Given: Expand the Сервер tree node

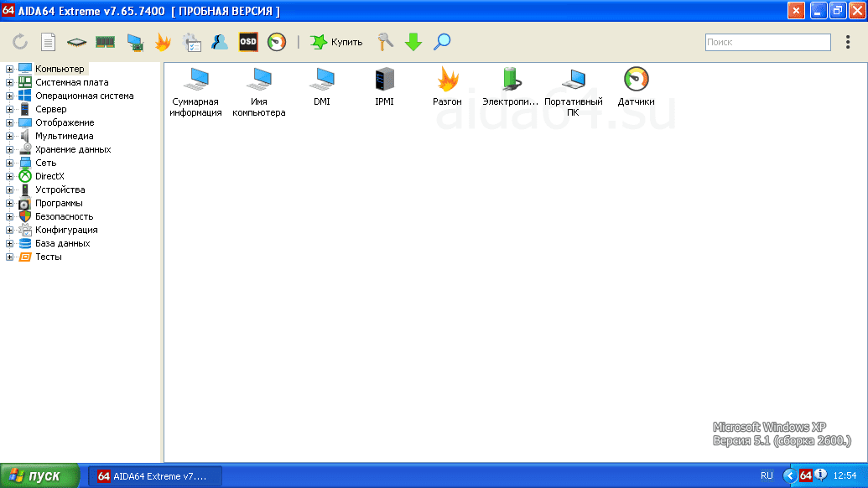Looking at the screenshot, I should 9,110.
